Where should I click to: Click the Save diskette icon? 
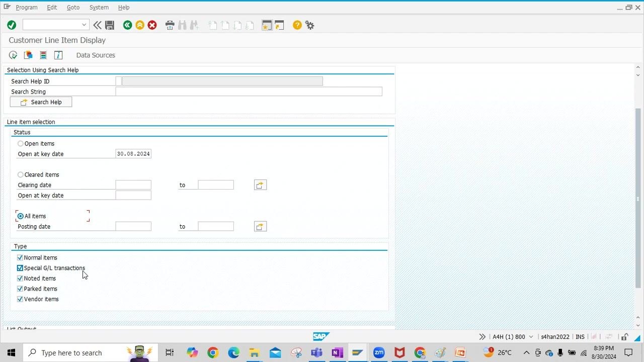[x=110, y=25]
